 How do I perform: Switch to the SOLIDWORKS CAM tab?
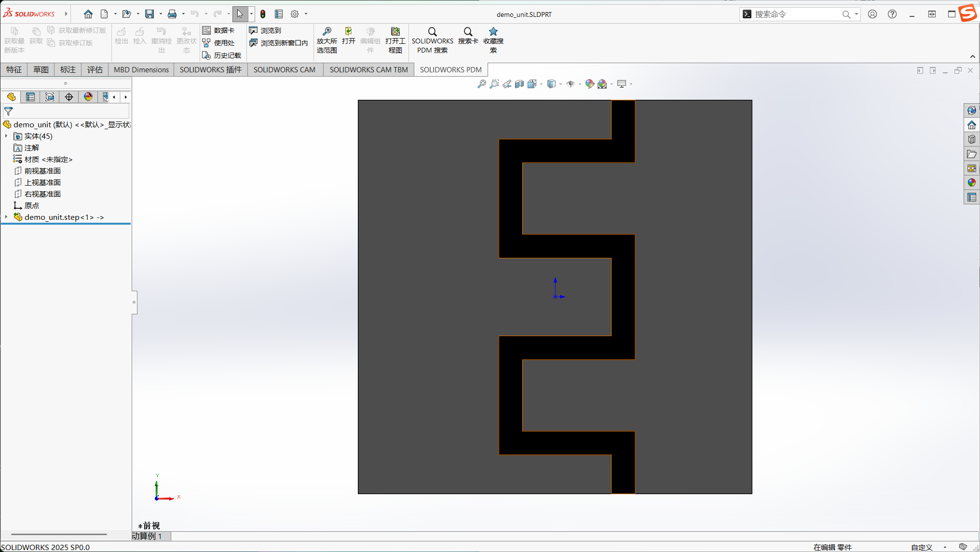pos(284,69)
